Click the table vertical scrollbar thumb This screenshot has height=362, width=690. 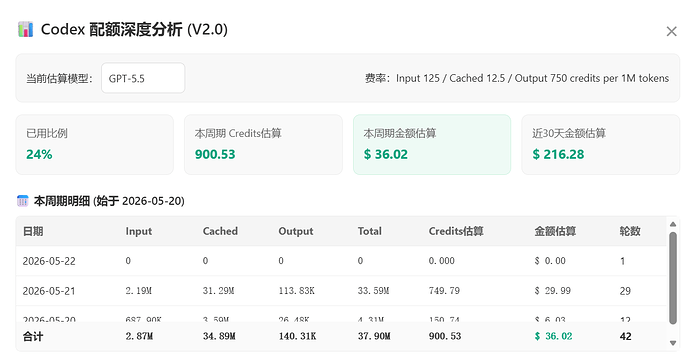coord(673,278)
